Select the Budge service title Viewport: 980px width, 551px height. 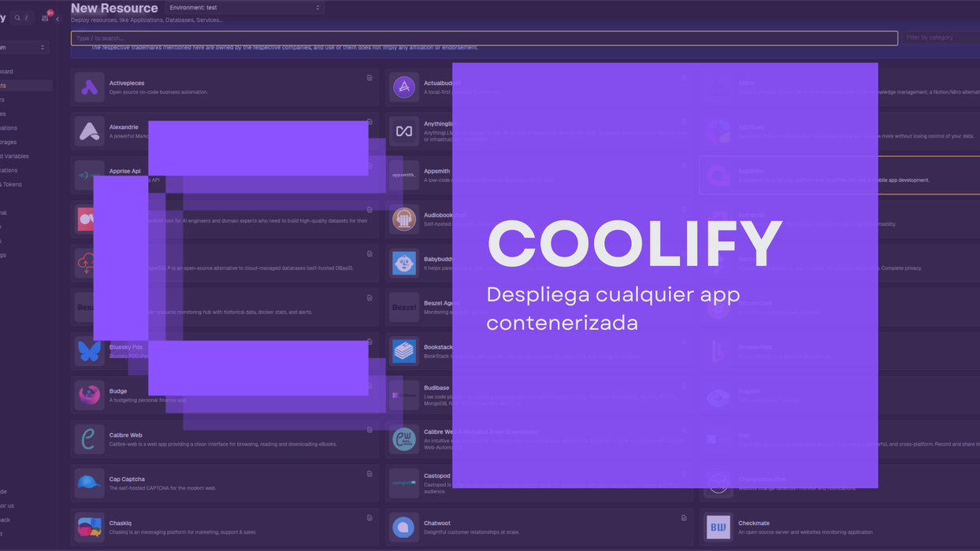point(118,391)
